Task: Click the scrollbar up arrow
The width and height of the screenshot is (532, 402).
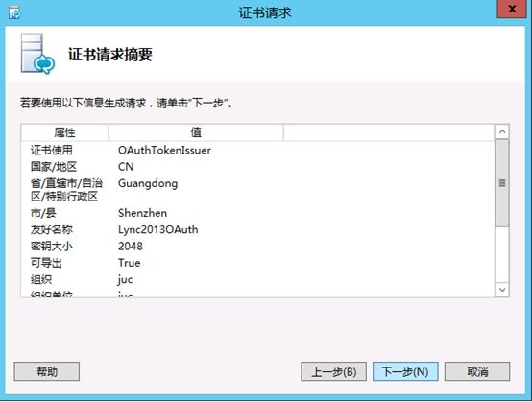Action: (502, 131)
